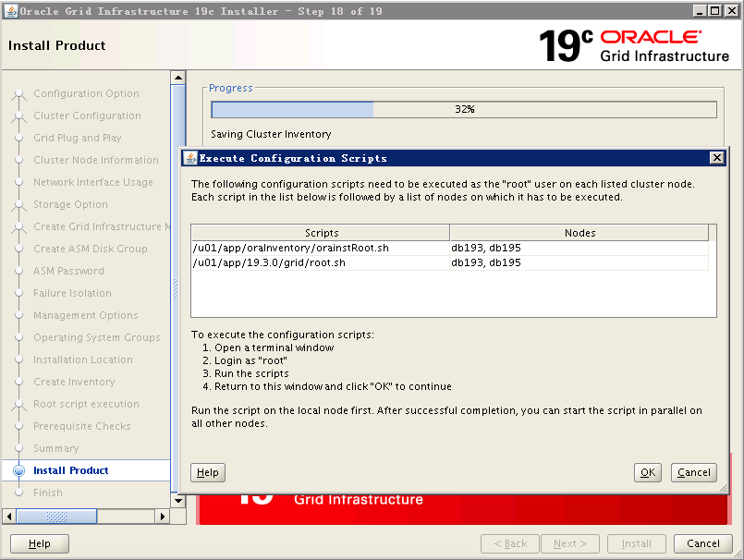Select Finish step
Image resolution: width=744 pixels, height=560 pixels.
[x=48, y=493]
